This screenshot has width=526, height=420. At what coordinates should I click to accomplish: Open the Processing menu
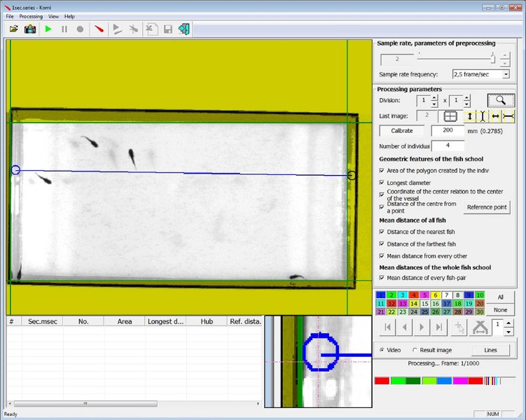(31, 16)
